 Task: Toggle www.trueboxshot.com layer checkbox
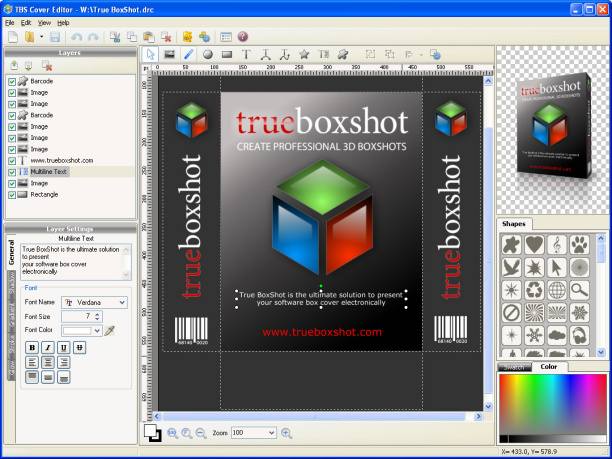point(12,161)
